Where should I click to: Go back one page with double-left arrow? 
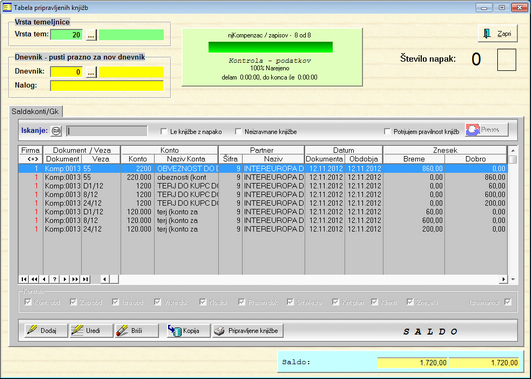coord(34,279)
